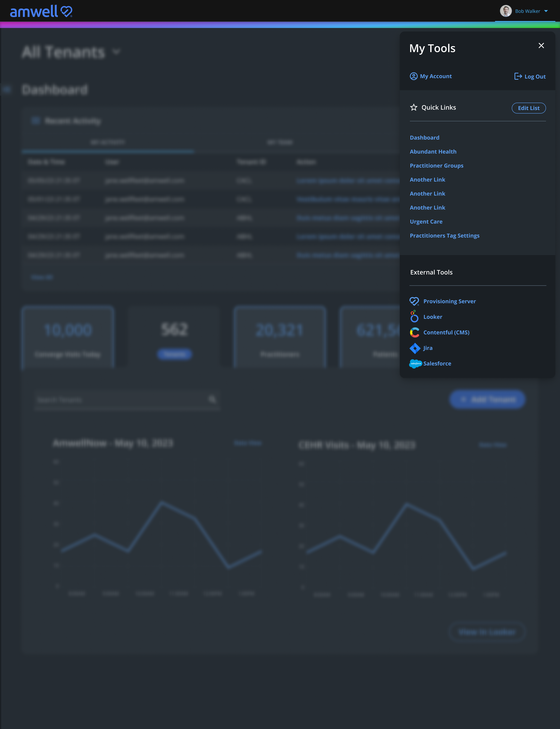Viewport: 560px width, 729px height.
Task: Select the Urgent Care quick link
Action: [426, 222]
